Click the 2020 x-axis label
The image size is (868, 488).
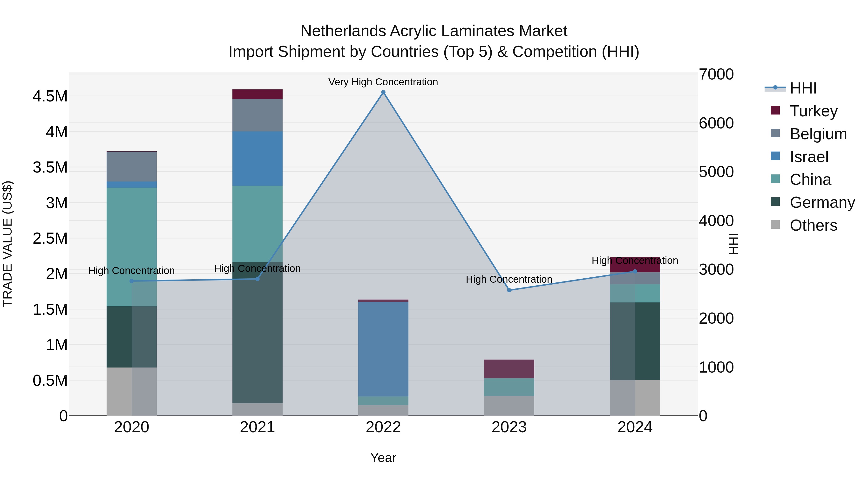pyautogui.click(x=131, y=427)
